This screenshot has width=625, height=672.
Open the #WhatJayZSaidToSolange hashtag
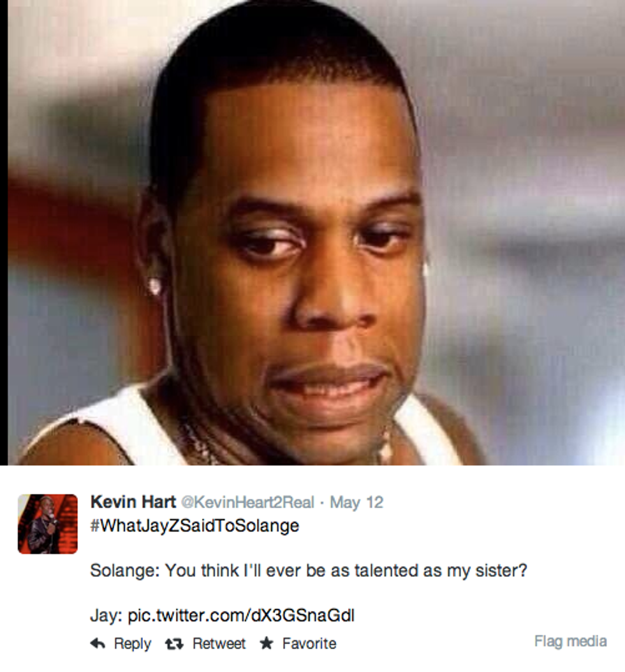pyautogui.click(x=195, y=526)
